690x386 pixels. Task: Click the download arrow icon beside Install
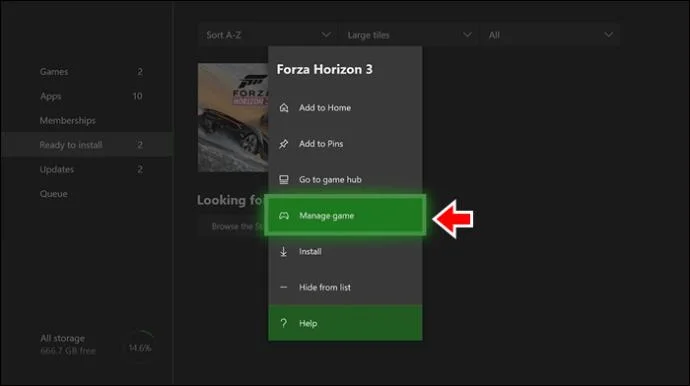click(x=284, y=251)
